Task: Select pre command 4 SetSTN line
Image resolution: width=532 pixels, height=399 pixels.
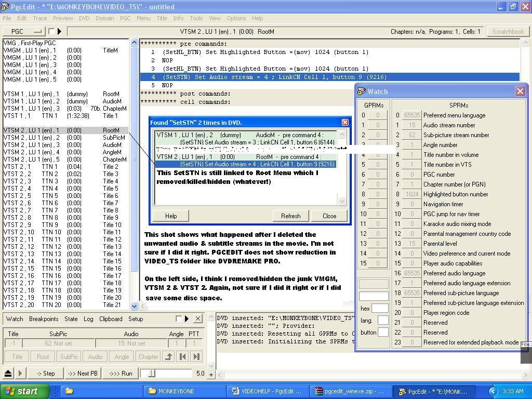Action: 329,77
